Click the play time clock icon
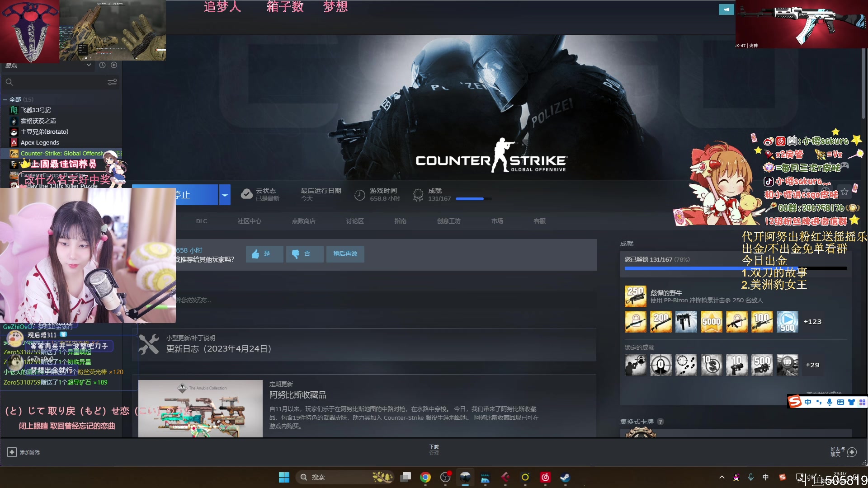The width and height of the screenshot is (868, 488). 359,195
